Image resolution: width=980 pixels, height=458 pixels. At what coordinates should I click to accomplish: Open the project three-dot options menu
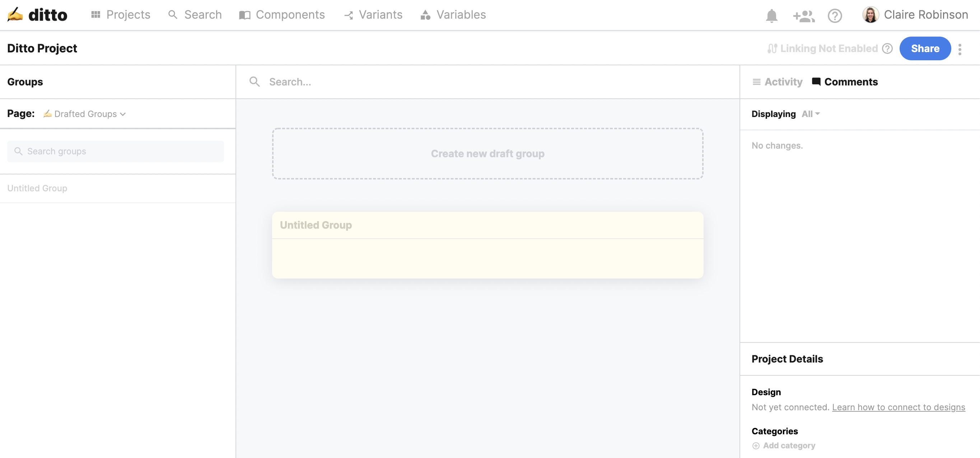[x=960, y=49]
